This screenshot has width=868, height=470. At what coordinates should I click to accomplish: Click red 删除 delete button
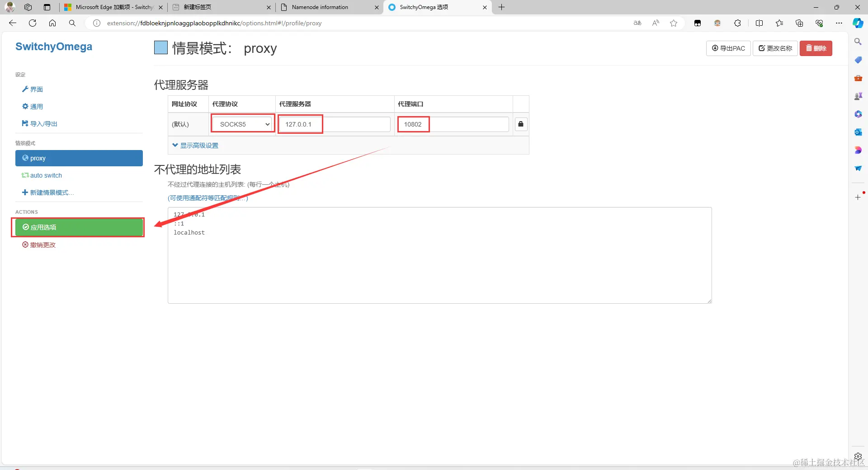tap(816, 48)
